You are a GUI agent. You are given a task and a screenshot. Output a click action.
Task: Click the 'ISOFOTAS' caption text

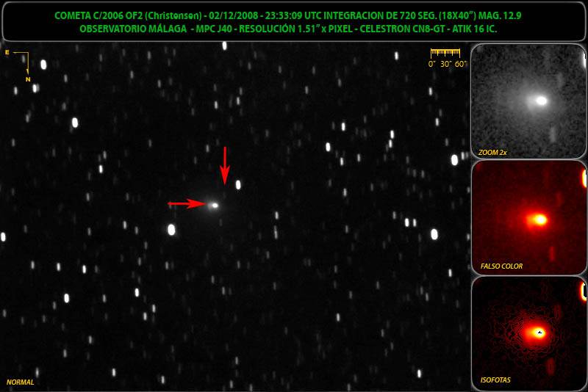click(x=495, y=380)
